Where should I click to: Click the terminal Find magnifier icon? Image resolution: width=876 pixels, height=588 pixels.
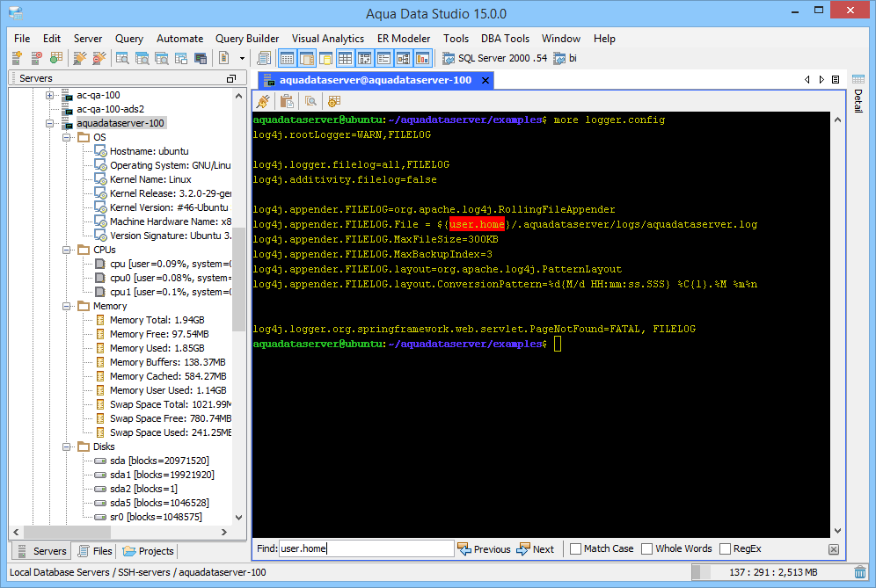tap(310, 101)
